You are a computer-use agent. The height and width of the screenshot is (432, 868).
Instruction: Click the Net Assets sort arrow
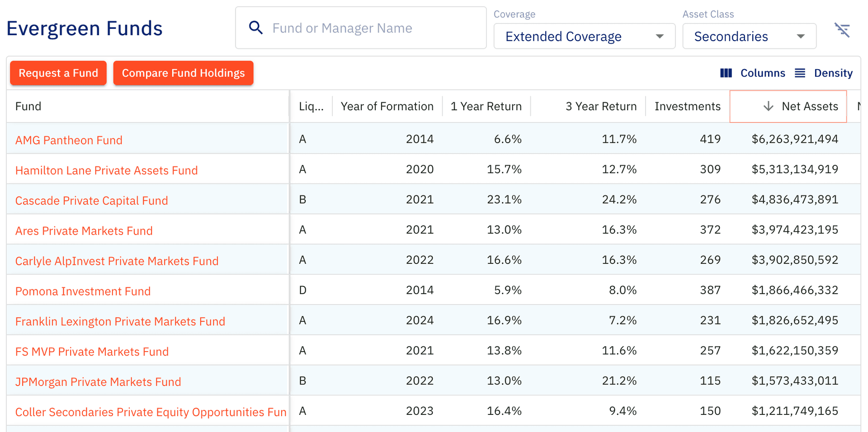point(769,106)
